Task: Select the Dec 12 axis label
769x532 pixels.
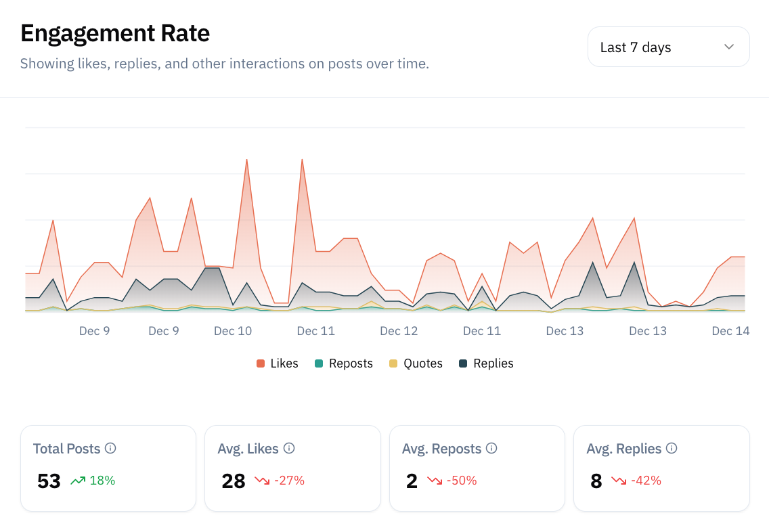Action: 399,330
